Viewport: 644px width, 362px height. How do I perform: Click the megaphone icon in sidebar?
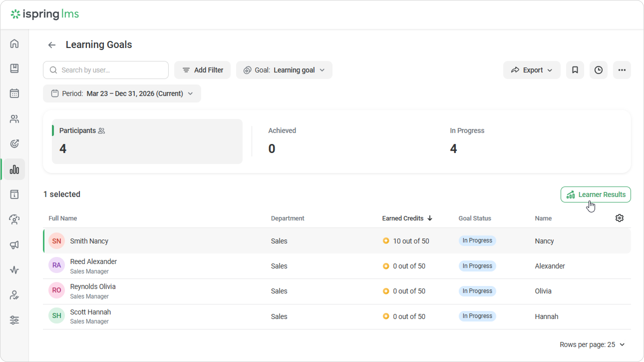pos(14,245)
